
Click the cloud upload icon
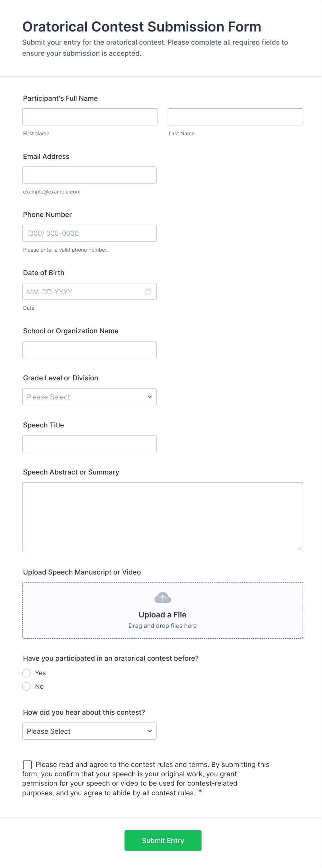tap(163, 598)
